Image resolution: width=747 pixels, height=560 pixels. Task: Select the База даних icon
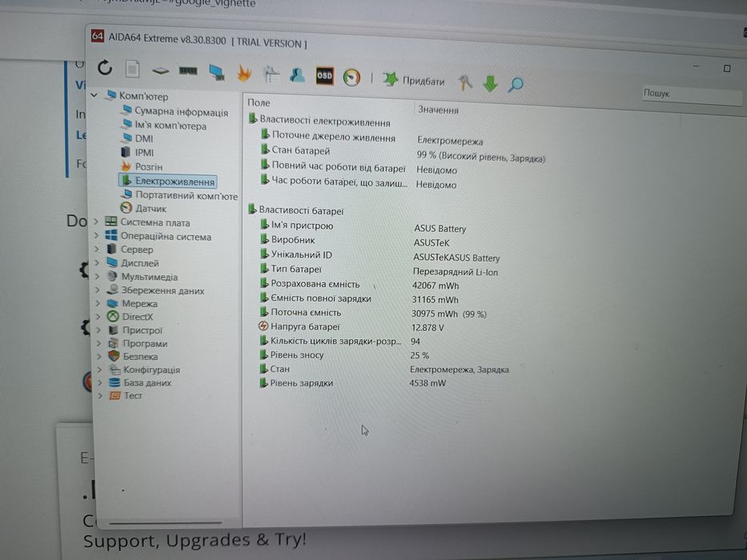pyautogui.click(x=114, y=382)
